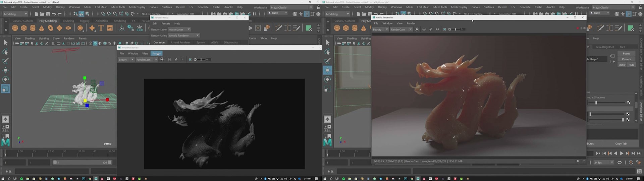Screen dimensions: 644x181
Task: Select the Move tool in right Maya toolbox
Action: pos(327,70)
